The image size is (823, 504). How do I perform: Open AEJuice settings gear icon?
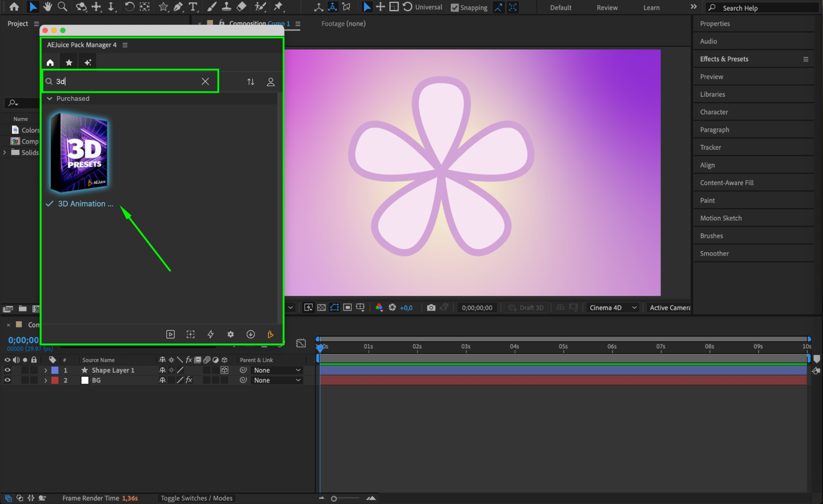click(231, 334)
